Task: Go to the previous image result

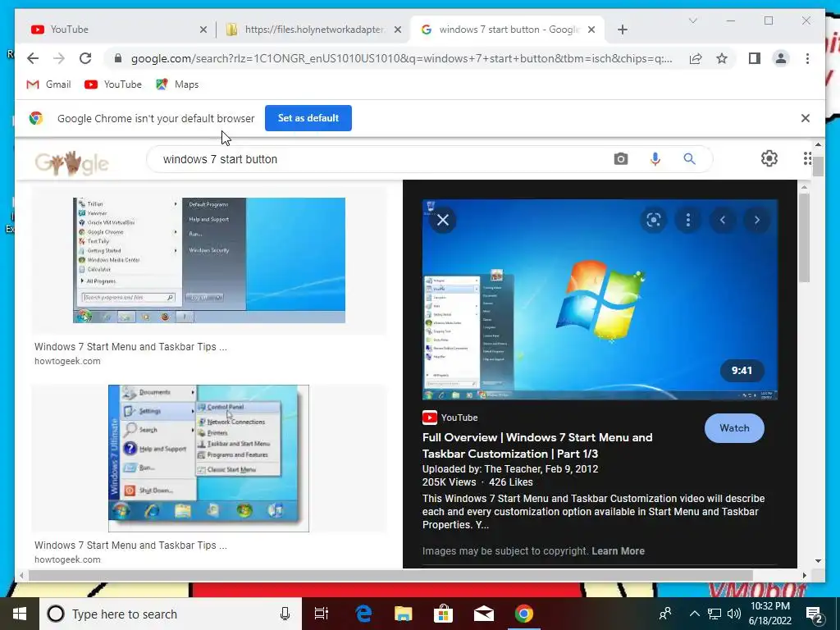Action: point(722,220)
